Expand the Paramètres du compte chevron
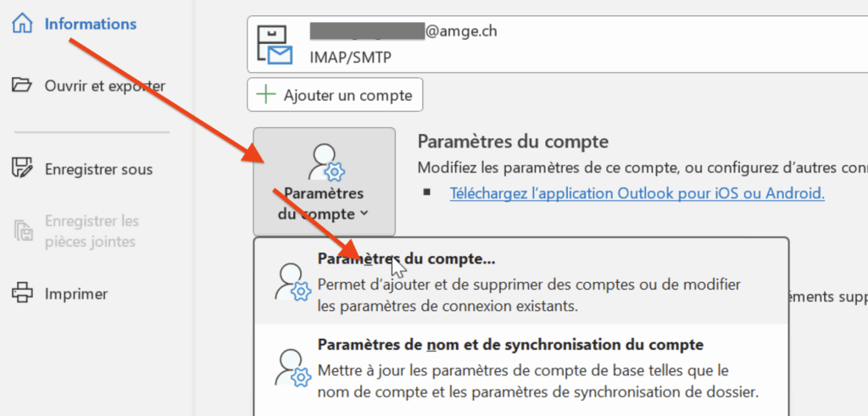Screen dimensions: 868x416 click(x=364, y=214)
